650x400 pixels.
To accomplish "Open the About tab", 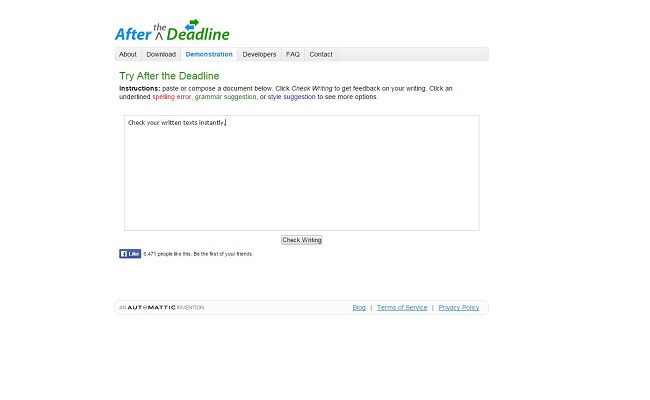I will [128, 54].
